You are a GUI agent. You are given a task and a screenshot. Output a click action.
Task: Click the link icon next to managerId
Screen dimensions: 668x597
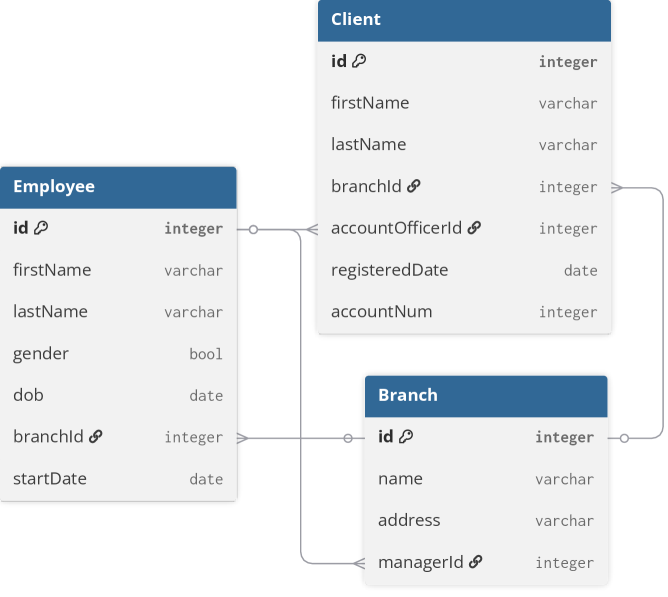pos(476,562)
